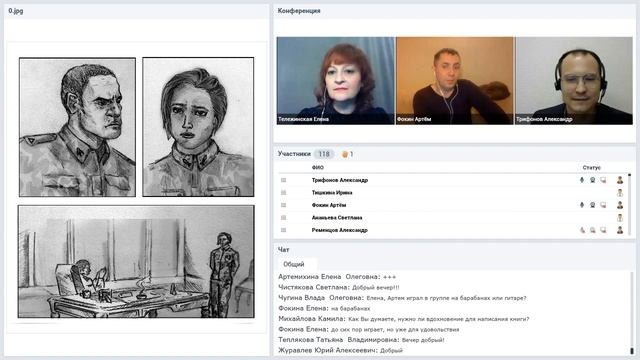Screen dimensions: 640x360
Task: Click user role icon for Фокин Артём
Action: tap(620, 205)
